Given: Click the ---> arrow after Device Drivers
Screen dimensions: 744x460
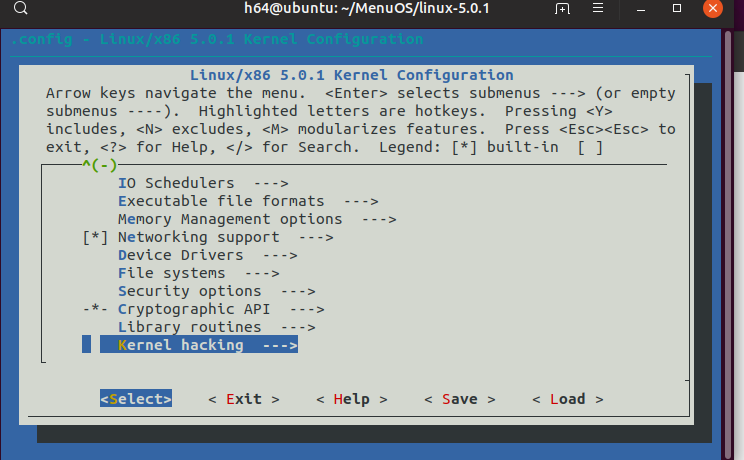Looking at the screenshot, I should tap(280, 256).
